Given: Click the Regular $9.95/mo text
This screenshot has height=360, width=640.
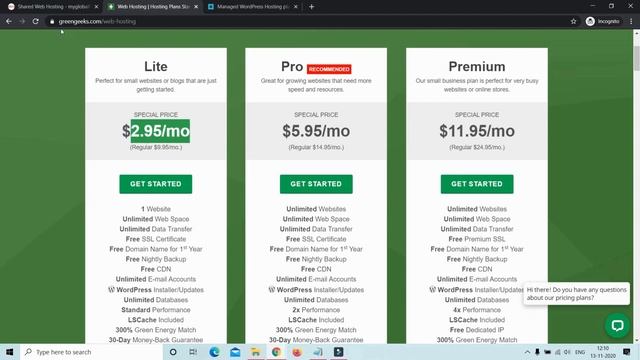Looking at the screenshot, I should pyautogui.click(x=156, y=147).
